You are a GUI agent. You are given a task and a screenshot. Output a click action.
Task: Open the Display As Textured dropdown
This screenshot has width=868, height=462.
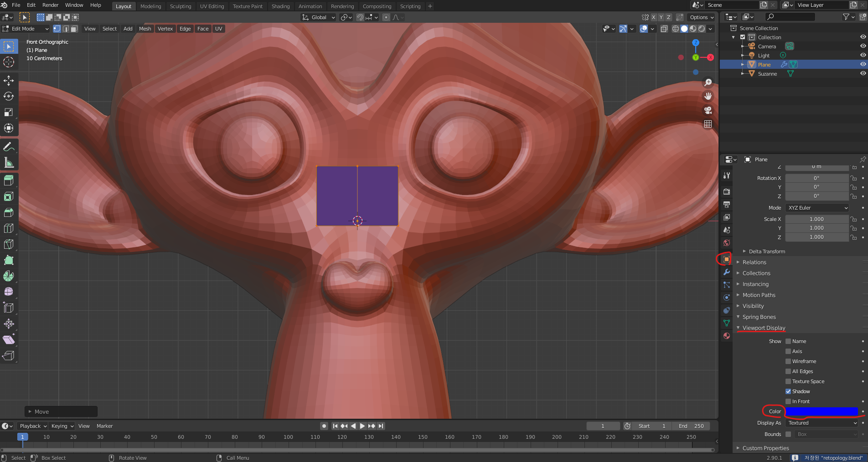pos(822,423)
